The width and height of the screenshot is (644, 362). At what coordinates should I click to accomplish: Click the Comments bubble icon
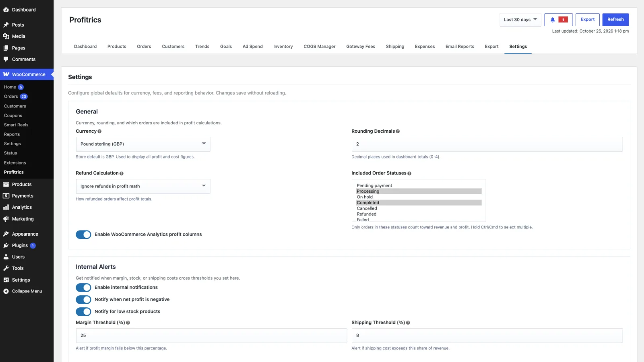(x=6, y=59)
